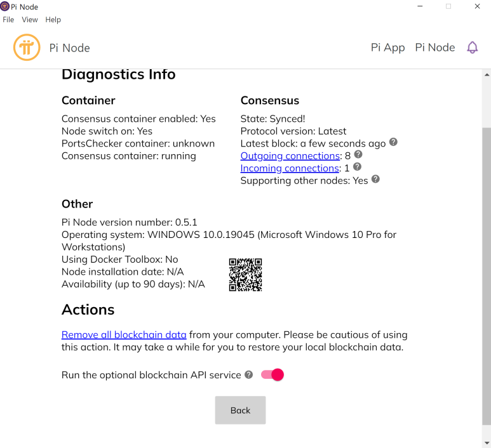
Task: Click 'PortsChecker container: unknown' text
Action: click(x=138, y=143)
